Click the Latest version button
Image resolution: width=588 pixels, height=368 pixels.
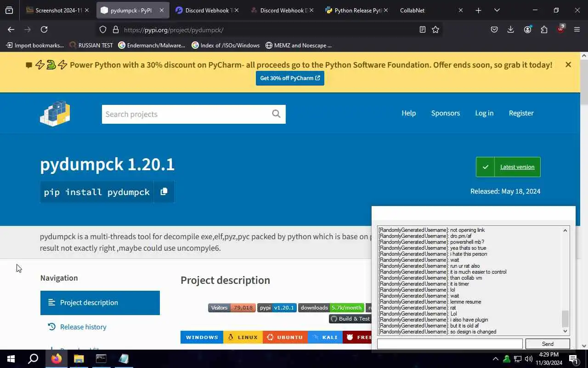click(x=508, y=167)
